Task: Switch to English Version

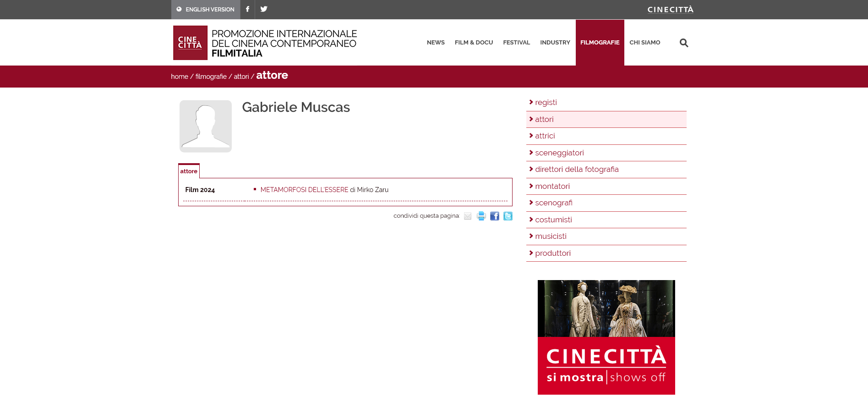Action: pos(206,10)
